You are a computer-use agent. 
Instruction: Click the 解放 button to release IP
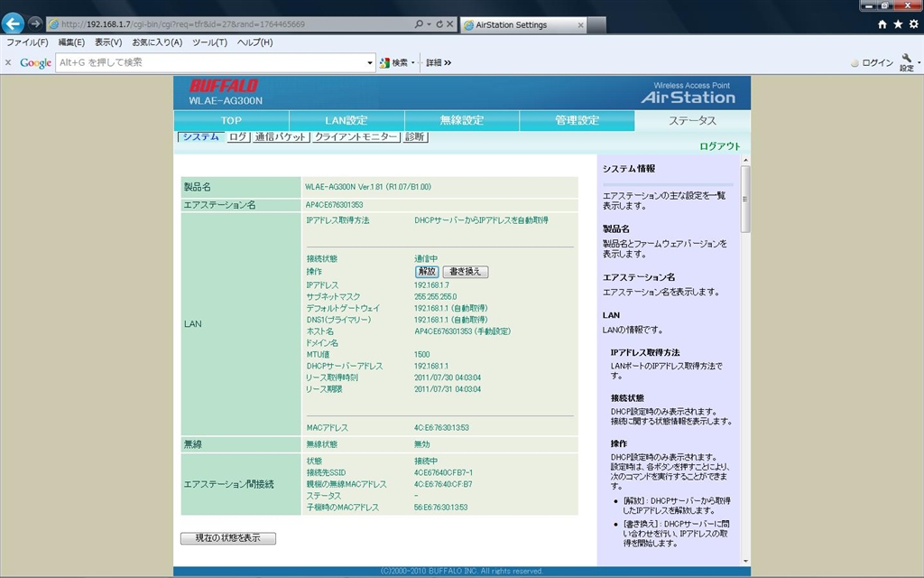click(427, 271)
